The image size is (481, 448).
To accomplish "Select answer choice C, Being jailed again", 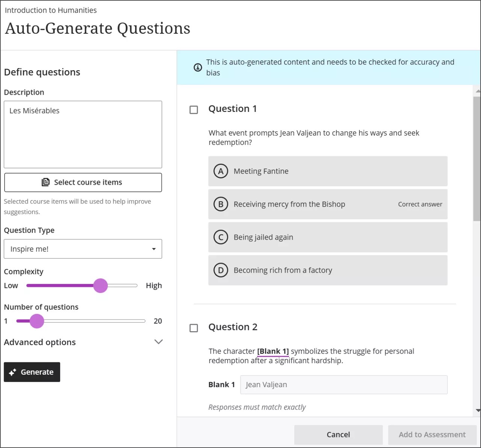I will pos(328,237).
